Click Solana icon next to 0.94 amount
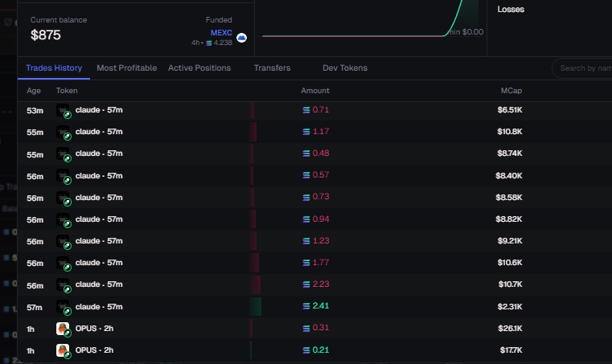612x364 pixels. coord(306,219)
